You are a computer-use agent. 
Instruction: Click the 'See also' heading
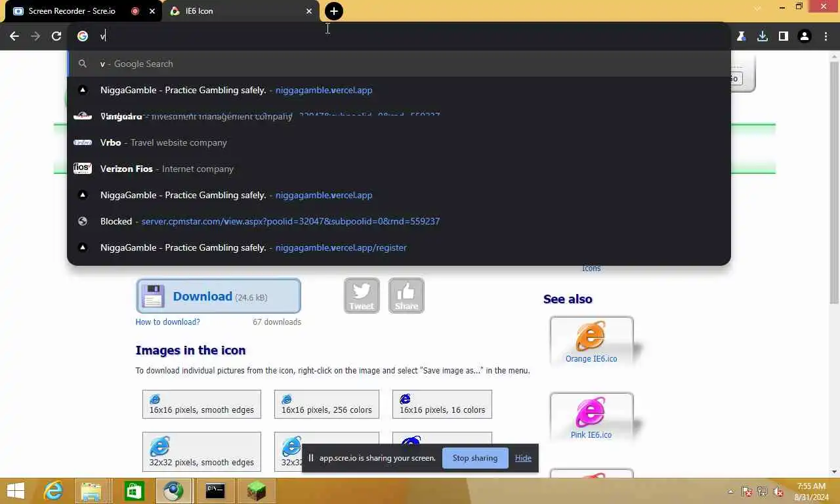[x=568, y=299]
